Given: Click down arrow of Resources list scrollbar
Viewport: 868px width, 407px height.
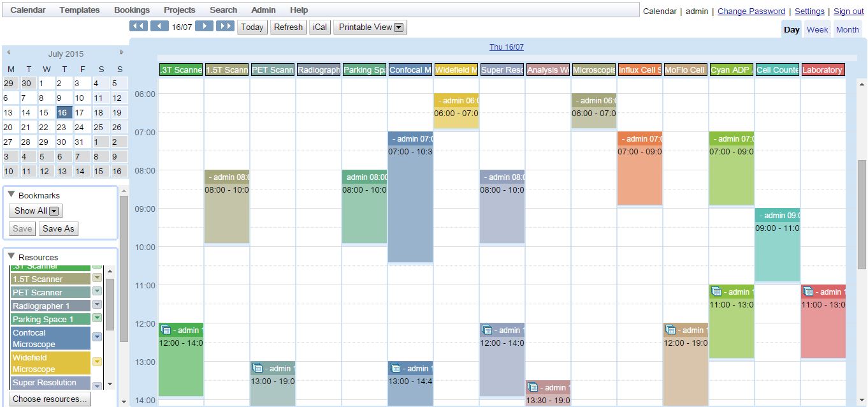Looking at the screenshot, I should point(110,384).
